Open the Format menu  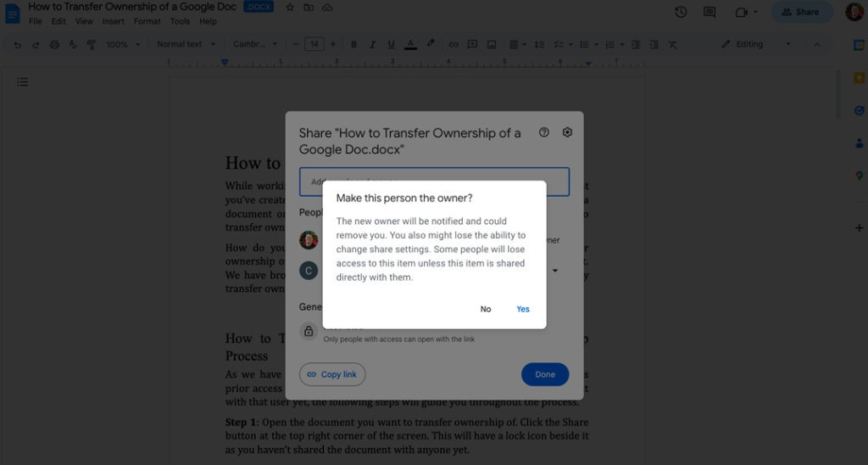click(147, 21)
